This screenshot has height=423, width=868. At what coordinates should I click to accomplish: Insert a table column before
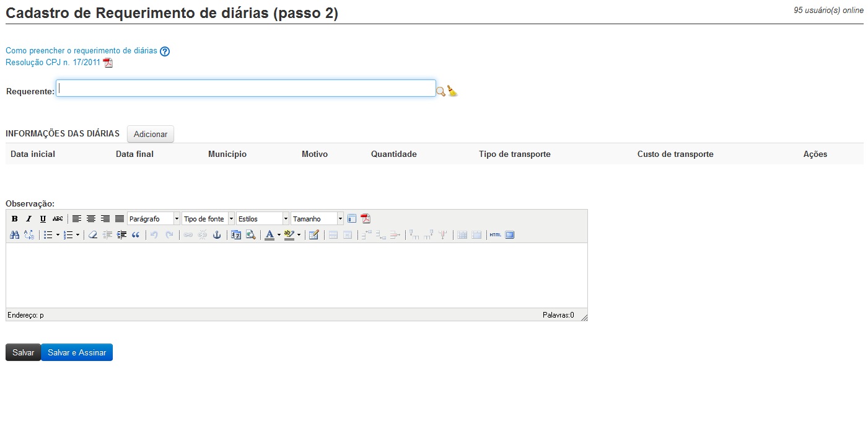(414, 235)
